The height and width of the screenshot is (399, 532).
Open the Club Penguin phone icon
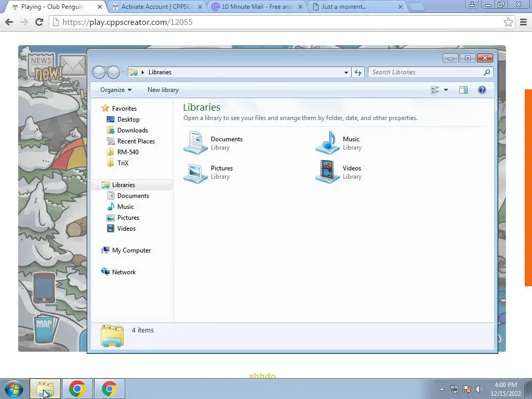pyautogui.click(x=44, y=288)
